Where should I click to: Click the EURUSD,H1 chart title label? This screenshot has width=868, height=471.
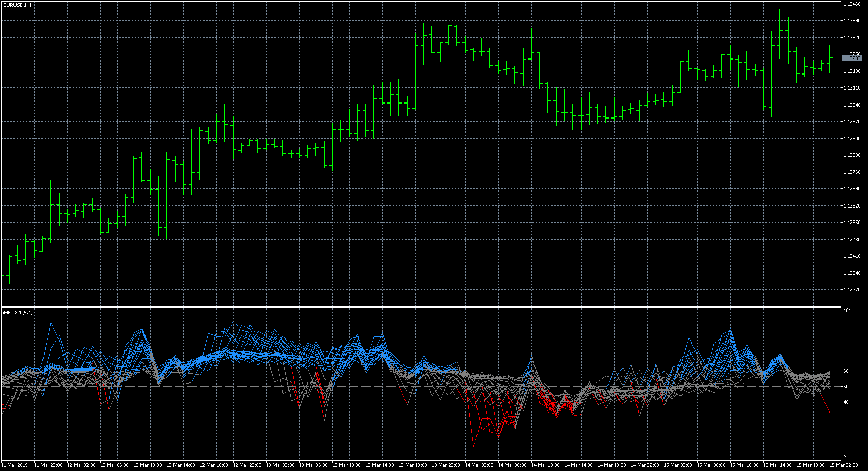coord(17,5)
